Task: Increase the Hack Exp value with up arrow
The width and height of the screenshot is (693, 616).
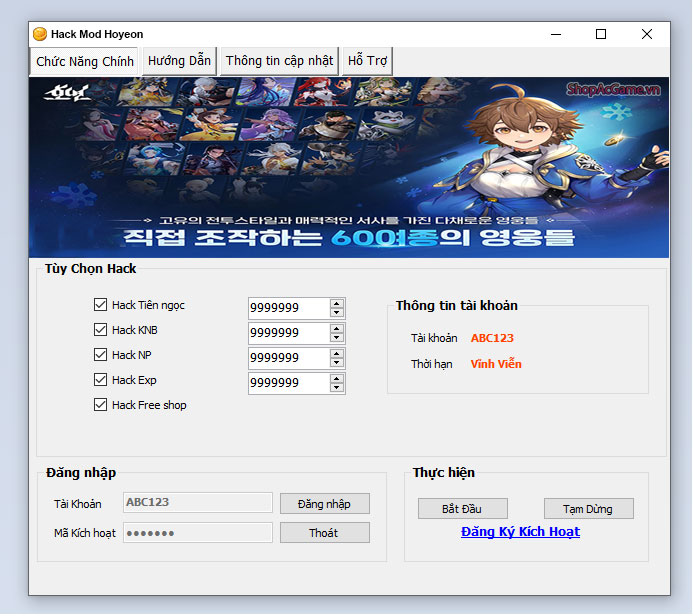Action: coord(337,379)
